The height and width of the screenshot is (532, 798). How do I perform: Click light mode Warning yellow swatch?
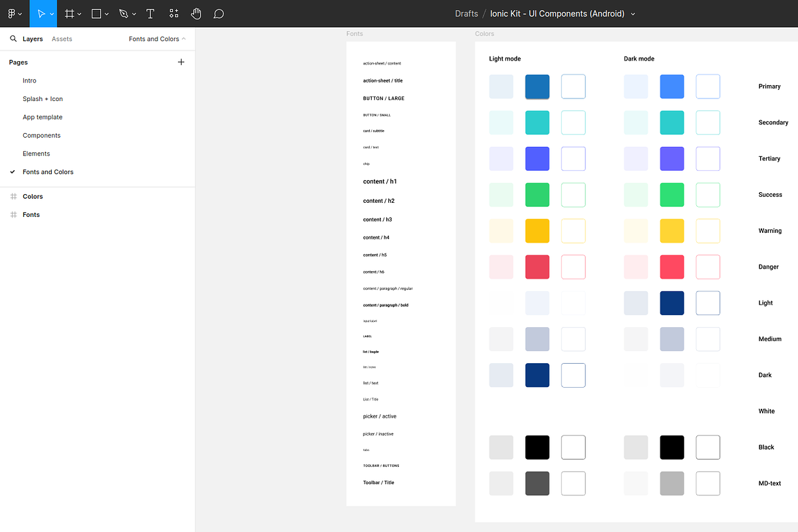coord(537,231)
